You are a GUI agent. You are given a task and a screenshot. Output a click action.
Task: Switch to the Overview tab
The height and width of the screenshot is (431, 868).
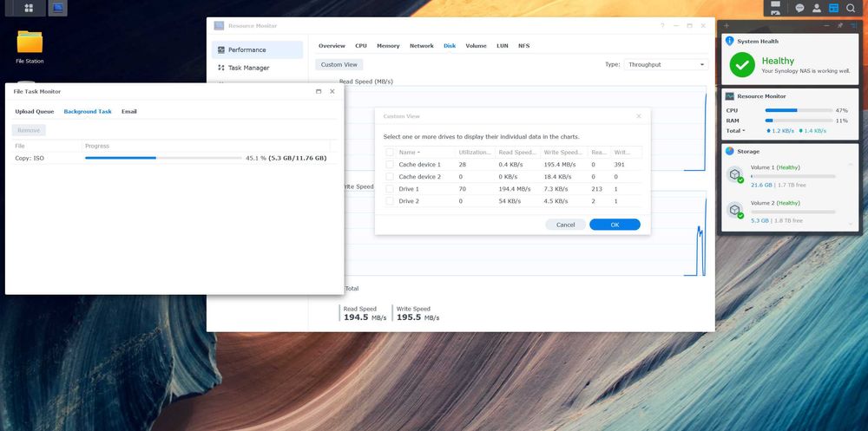click(x=332, y=46)
